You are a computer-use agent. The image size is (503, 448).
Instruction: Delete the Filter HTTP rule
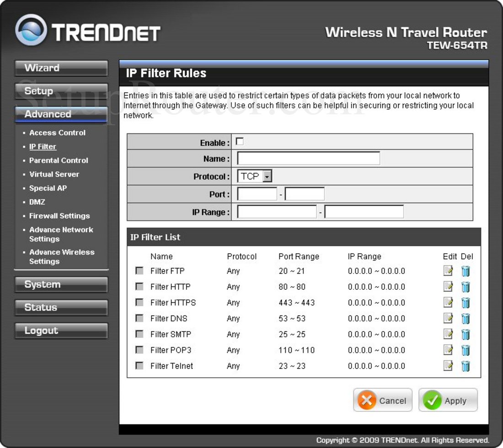pos(466,287)
